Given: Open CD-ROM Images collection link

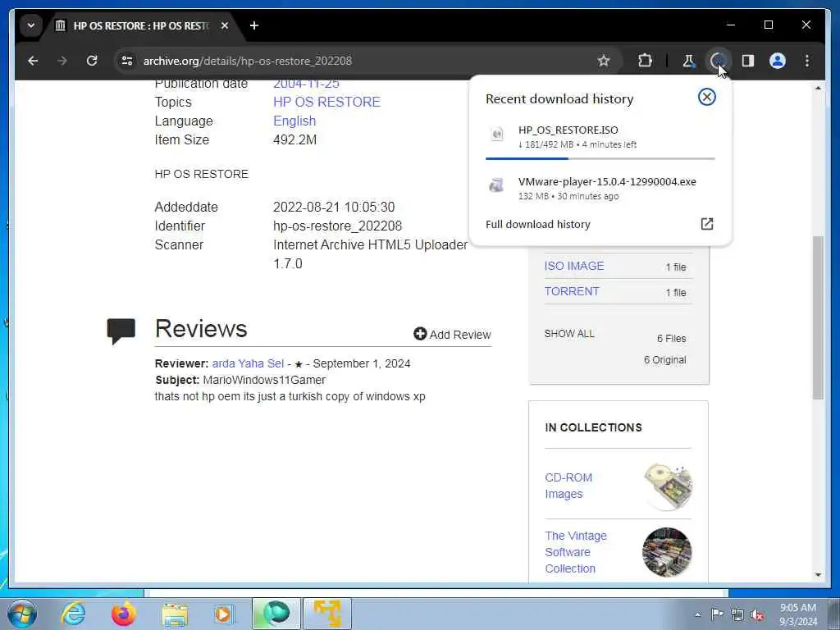Looking at the screenshot, I should point(568,486).
